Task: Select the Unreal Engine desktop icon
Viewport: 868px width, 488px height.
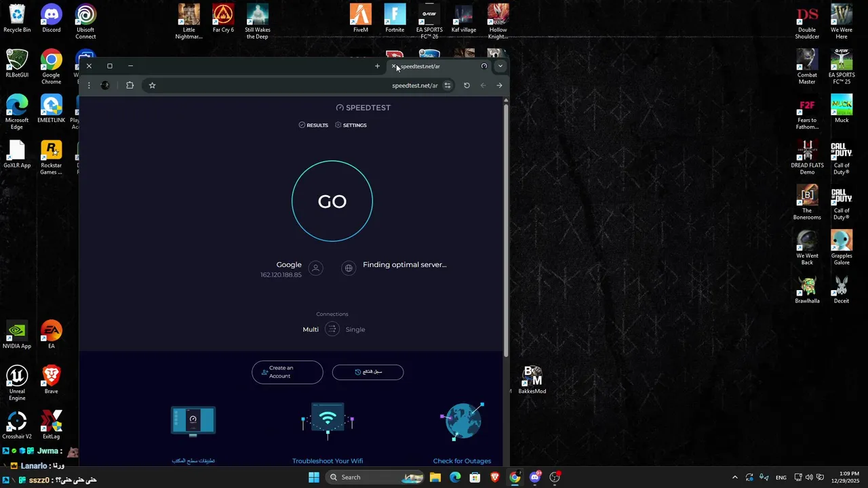Action: pyautogui.click(x=17, y=384)
